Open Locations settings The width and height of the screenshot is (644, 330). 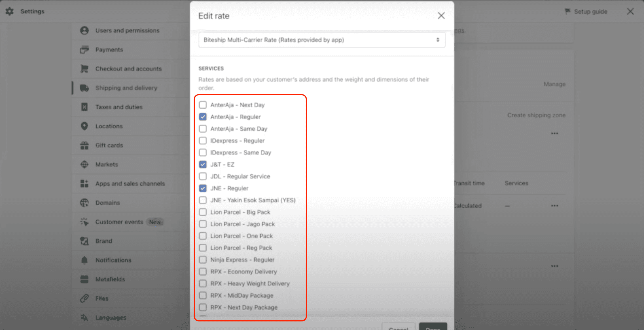tap(131, 126)
